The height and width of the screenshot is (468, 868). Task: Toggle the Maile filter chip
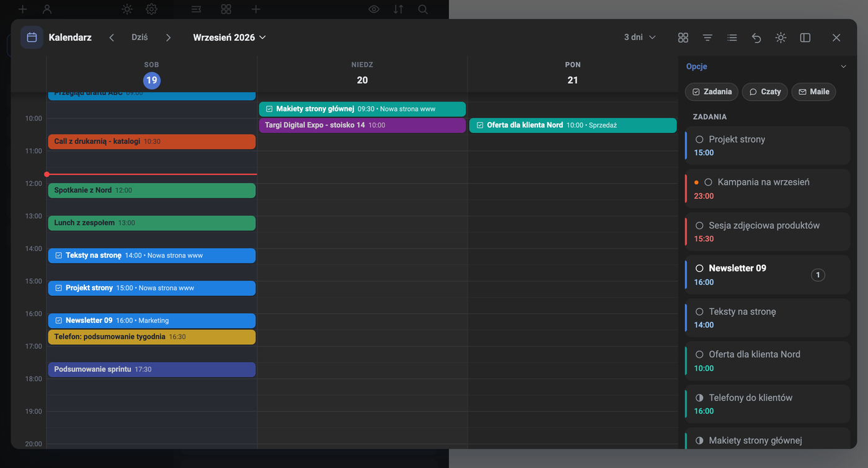tap(813, 92)
